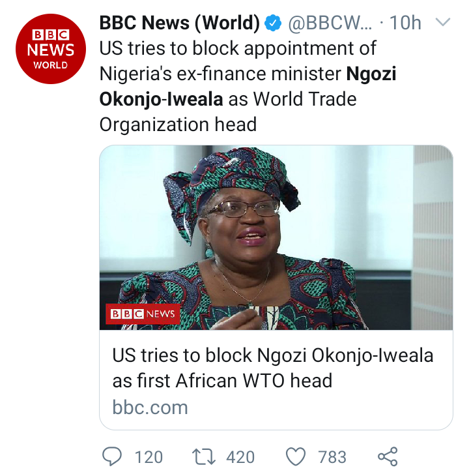Image resolution: width=469 pixels, height=476 pixels.
Task: Open the 10h timestamp link
Action: 405,24
